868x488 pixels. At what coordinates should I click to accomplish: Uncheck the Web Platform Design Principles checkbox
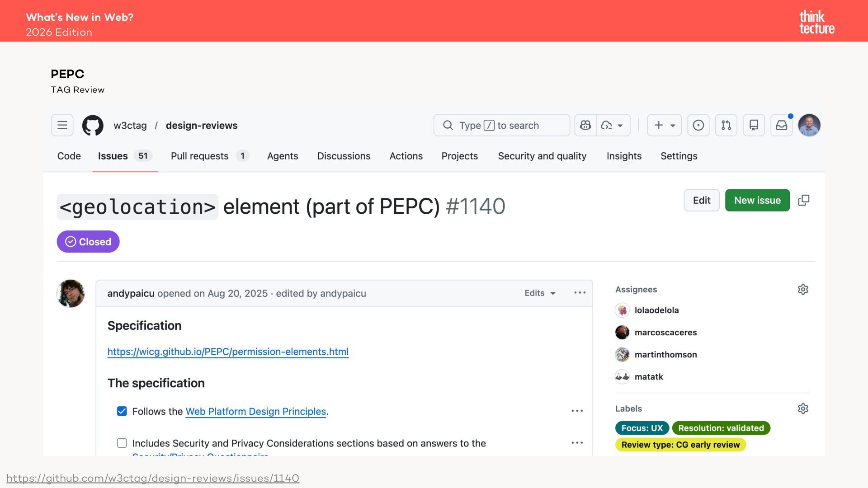[x=122, y=411]
